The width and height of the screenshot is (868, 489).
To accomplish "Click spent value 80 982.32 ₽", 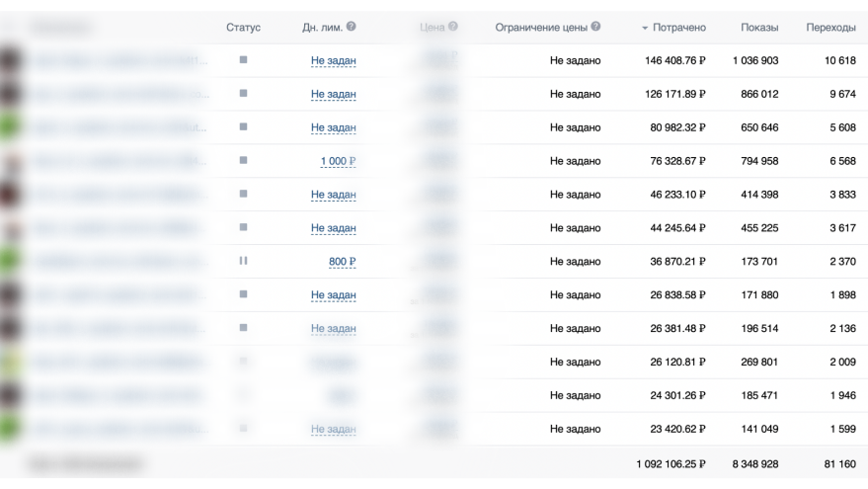I will coord(678,127).
